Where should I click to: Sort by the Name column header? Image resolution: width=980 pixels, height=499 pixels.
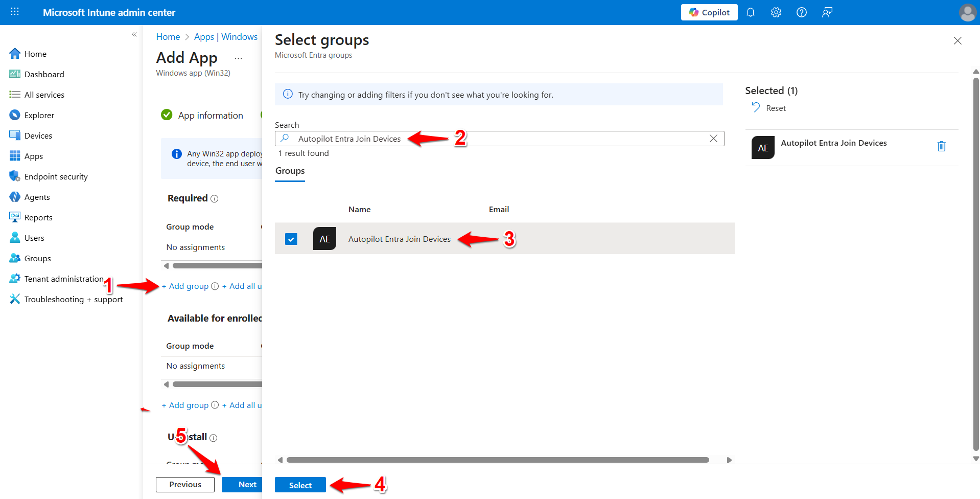[360, 210]
